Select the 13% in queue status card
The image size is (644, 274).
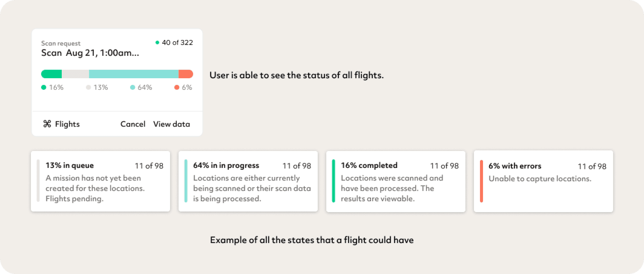pos(100,181)
